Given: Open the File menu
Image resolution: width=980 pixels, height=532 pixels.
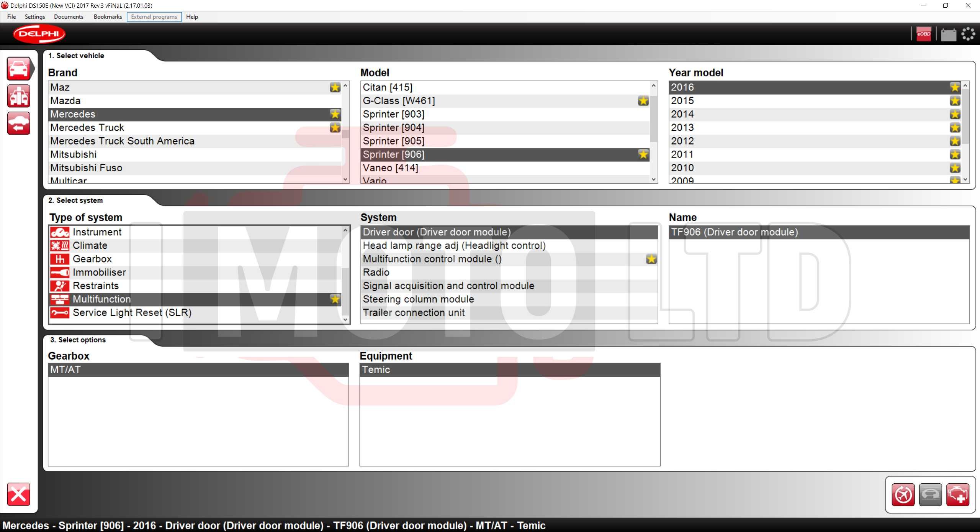Looking at the screenshot, I should click(x=11, y=17).
